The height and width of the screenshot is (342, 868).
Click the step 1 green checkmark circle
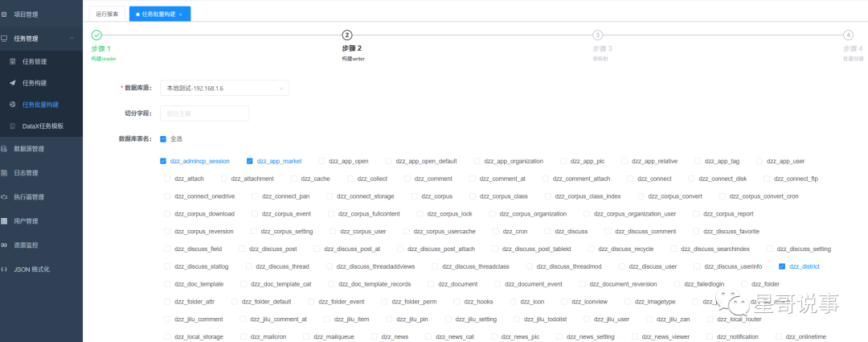pos(96,35)
